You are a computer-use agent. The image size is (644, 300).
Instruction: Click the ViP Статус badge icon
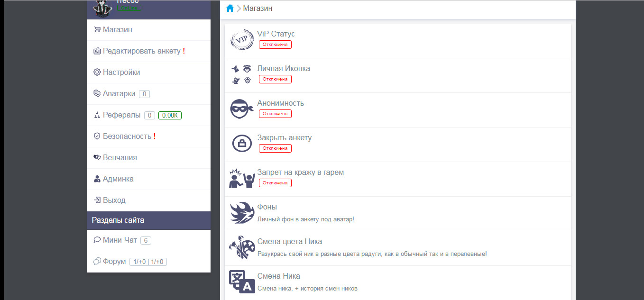coord(242,40)
